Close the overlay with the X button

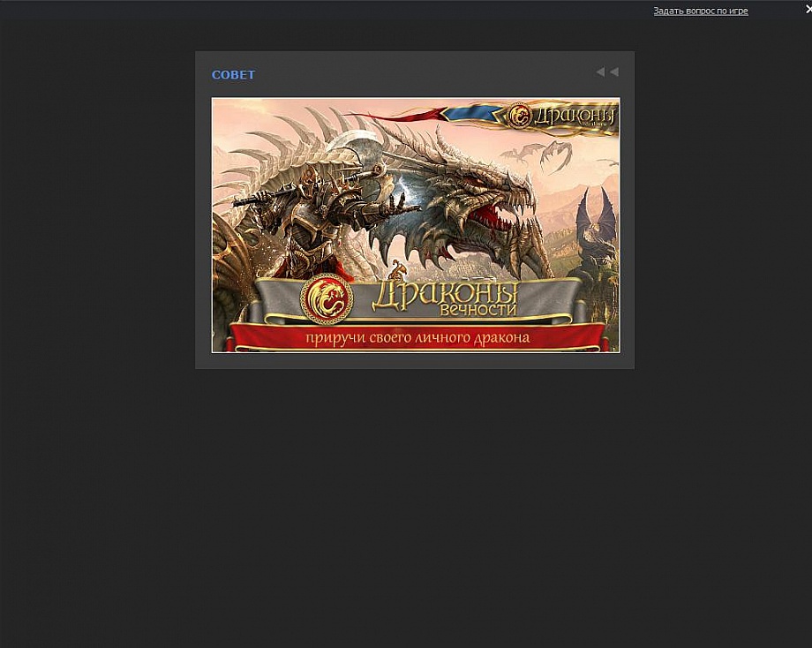pos(808,10)
